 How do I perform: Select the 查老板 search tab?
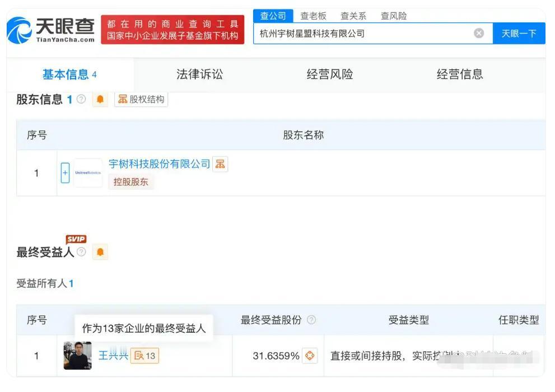(313, 16)
